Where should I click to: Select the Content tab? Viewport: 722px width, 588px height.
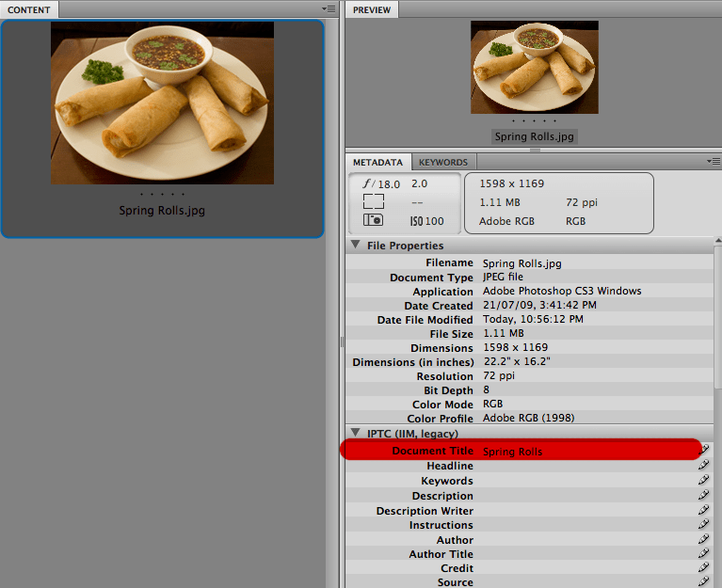(x=29, y=9)
